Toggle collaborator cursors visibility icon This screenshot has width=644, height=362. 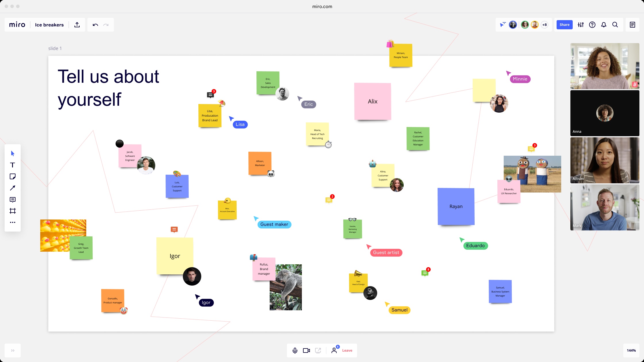(503, 25)
